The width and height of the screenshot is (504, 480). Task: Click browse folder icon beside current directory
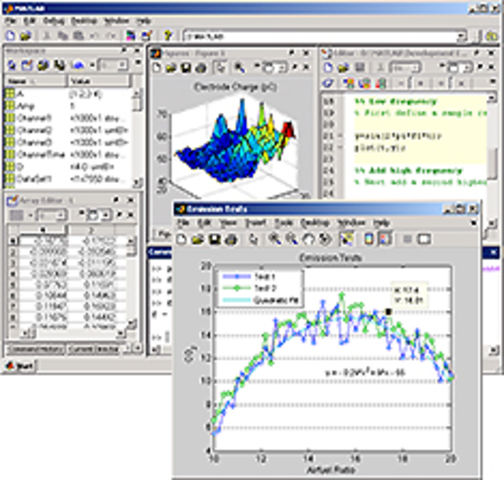[x=491, y=36]
